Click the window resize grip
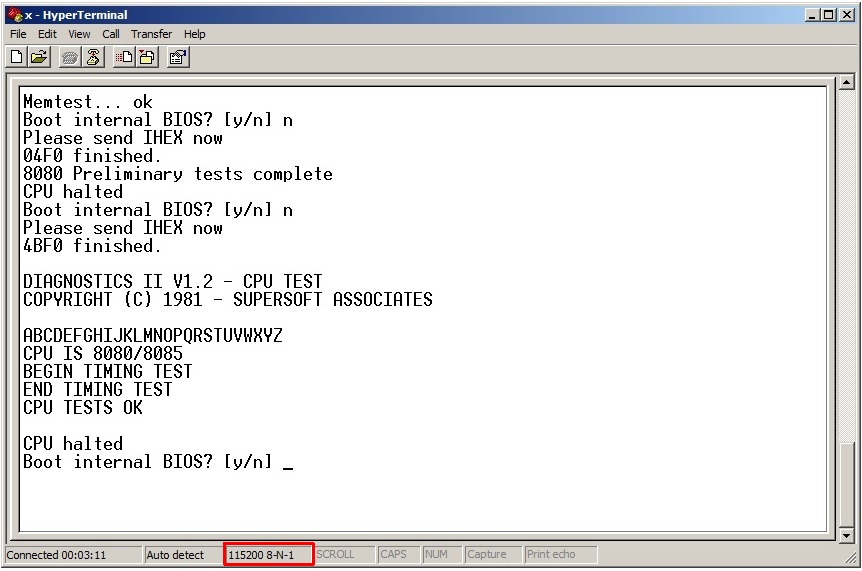This screenshot has height=571, width=862. [850, 558]
